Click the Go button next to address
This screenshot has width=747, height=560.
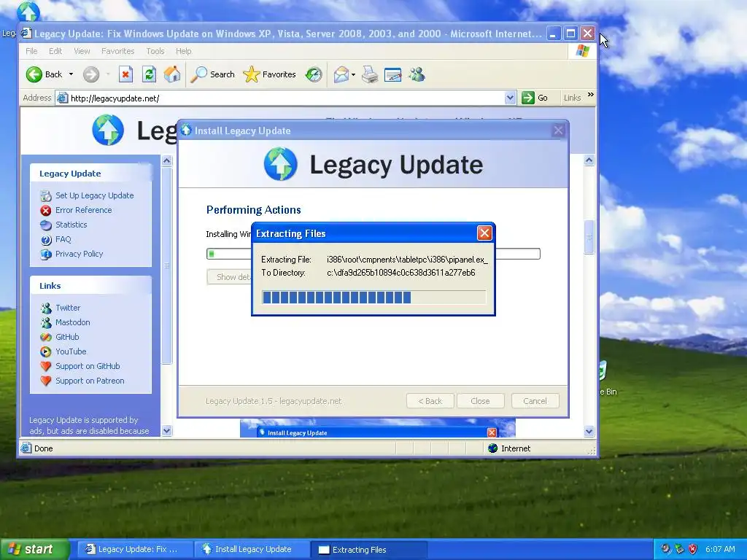point(534,98)
